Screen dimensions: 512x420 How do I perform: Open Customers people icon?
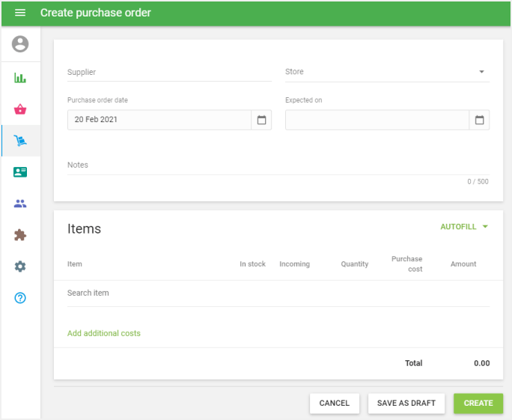pyautogui.click(x=20, y=204)
